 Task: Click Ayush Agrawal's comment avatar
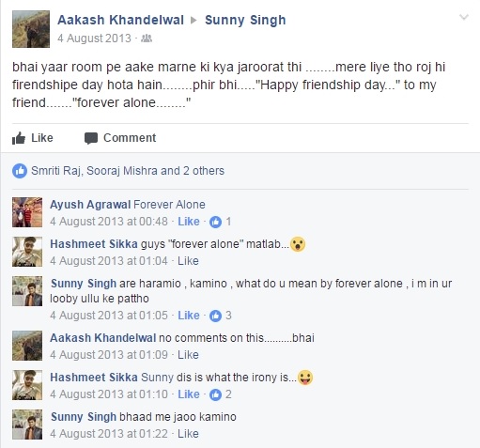coord(27,212)
